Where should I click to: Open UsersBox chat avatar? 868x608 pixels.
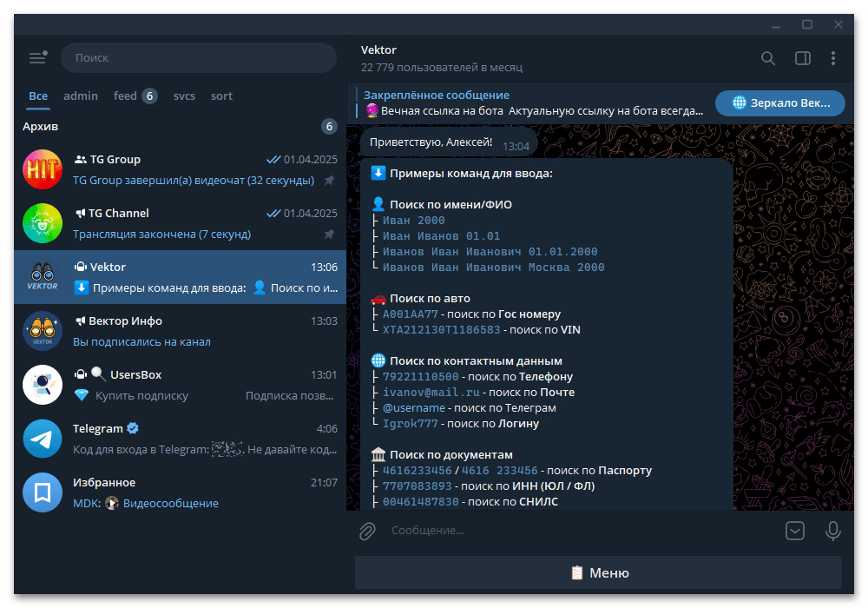[43, 384]
